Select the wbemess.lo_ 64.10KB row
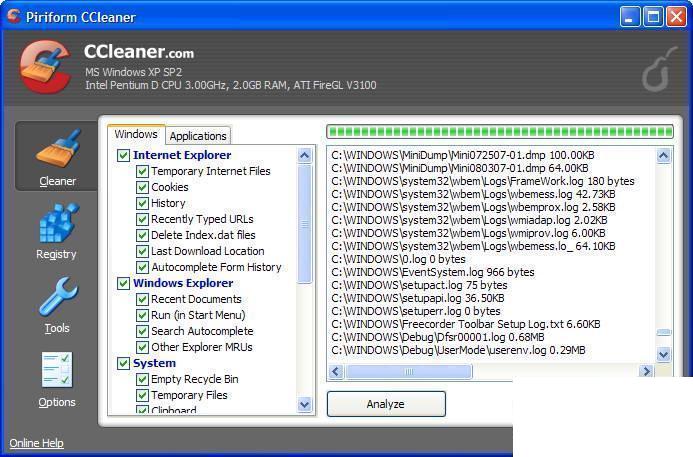This screenshot has width=693, height=457. [x=473, y=246]
